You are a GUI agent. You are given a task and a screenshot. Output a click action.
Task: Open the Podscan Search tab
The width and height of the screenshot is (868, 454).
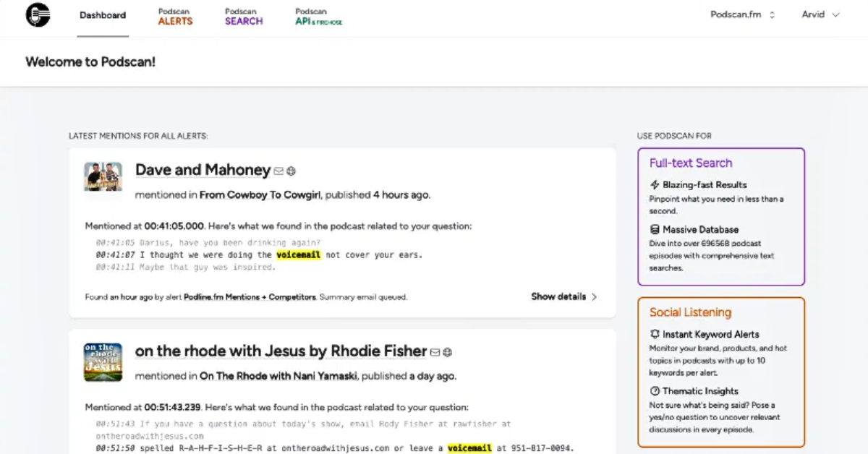244,17
